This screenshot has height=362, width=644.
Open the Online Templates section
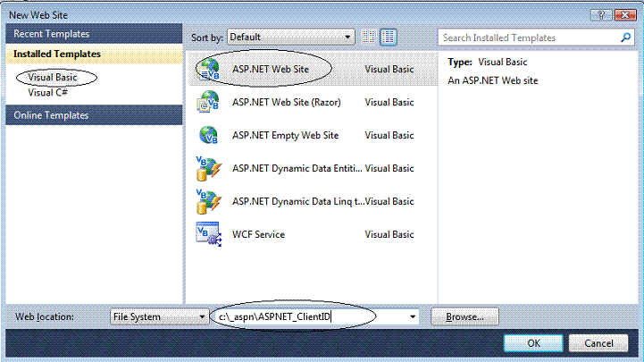point(94,115)
